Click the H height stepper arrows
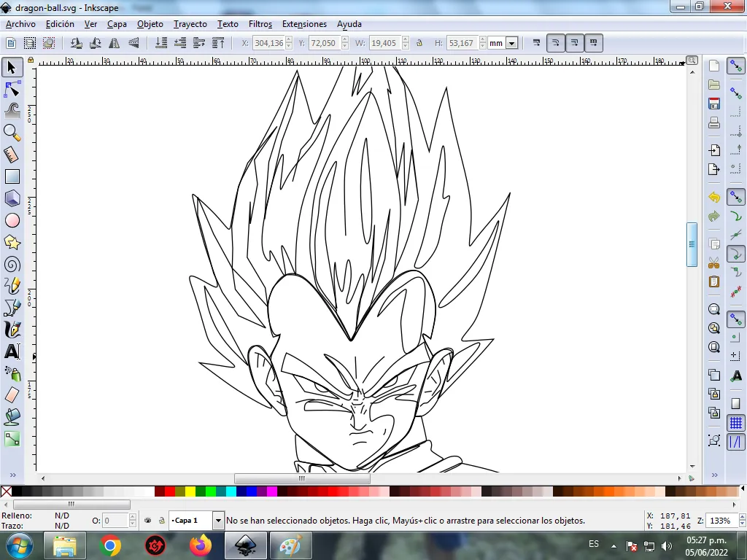The height and width of the screenshot is (560, 747). (483, 43)
